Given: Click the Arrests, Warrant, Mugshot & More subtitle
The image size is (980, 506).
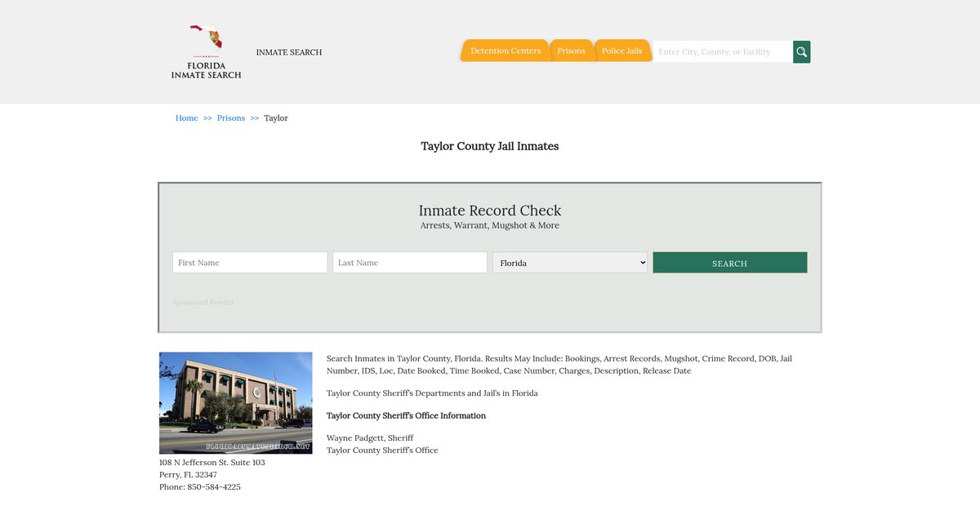Looking at the screenshot, I should 490,225.
